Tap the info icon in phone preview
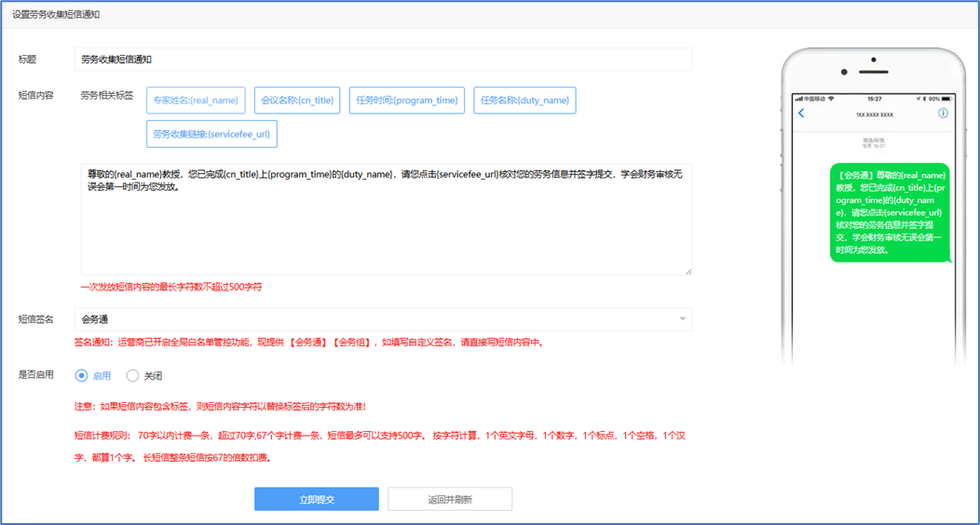Screen dimensions: 980x525 943,113
